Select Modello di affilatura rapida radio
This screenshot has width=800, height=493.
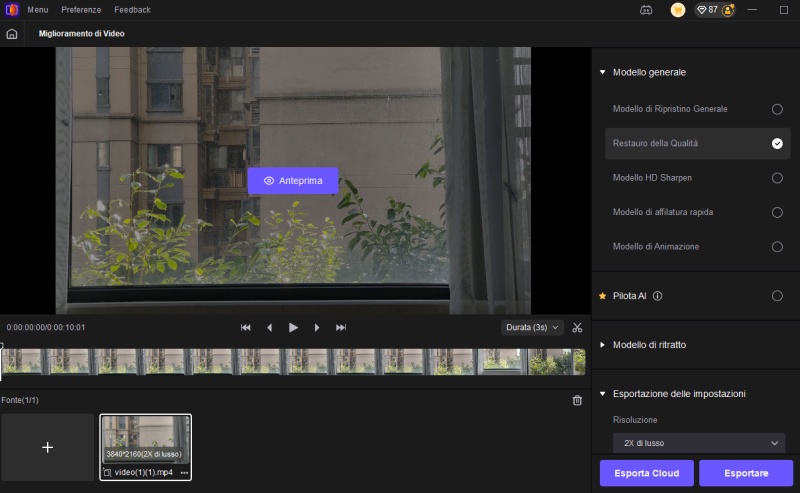[777, 212]
